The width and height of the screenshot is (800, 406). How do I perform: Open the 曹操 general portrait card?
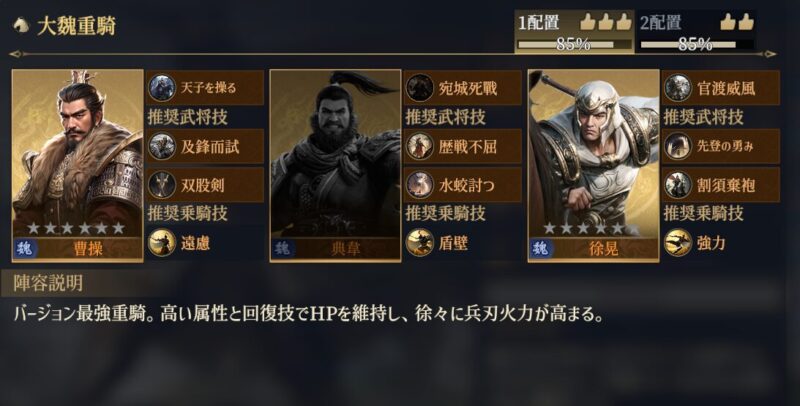click(x=78, y=166)
